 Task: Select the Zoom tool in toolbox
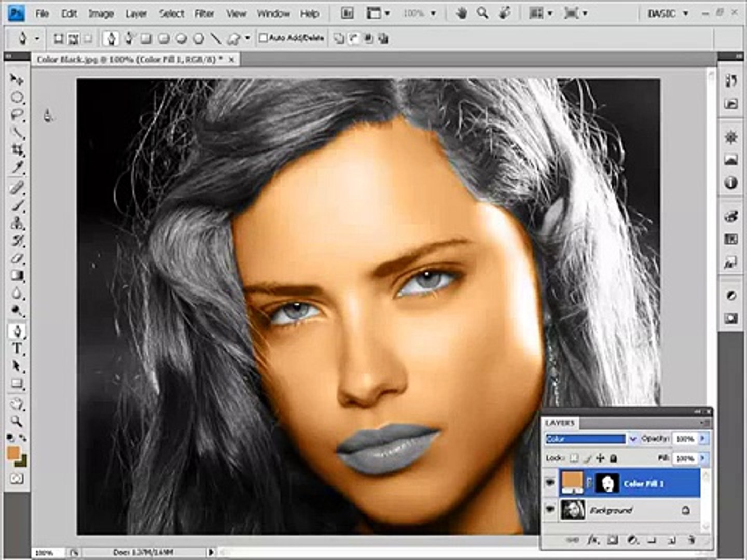pyautogui.click(x=17, y=421)
